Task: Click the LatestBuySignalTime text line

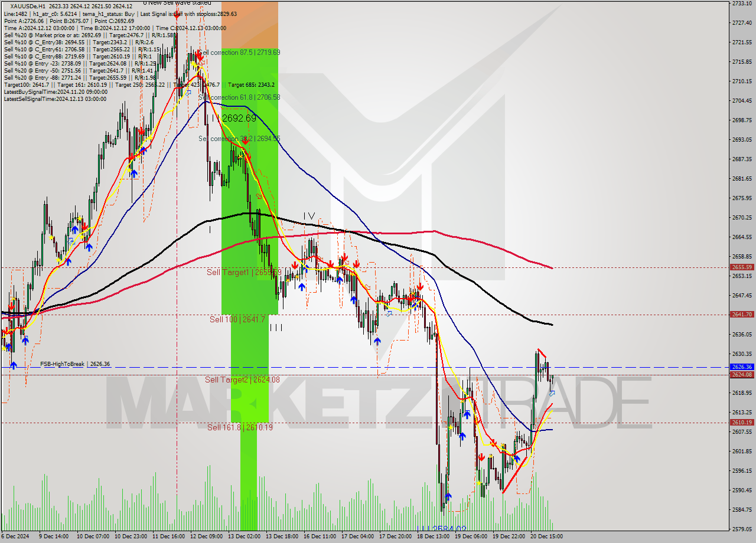Action: pyautogui.click(x=56, y=91)
